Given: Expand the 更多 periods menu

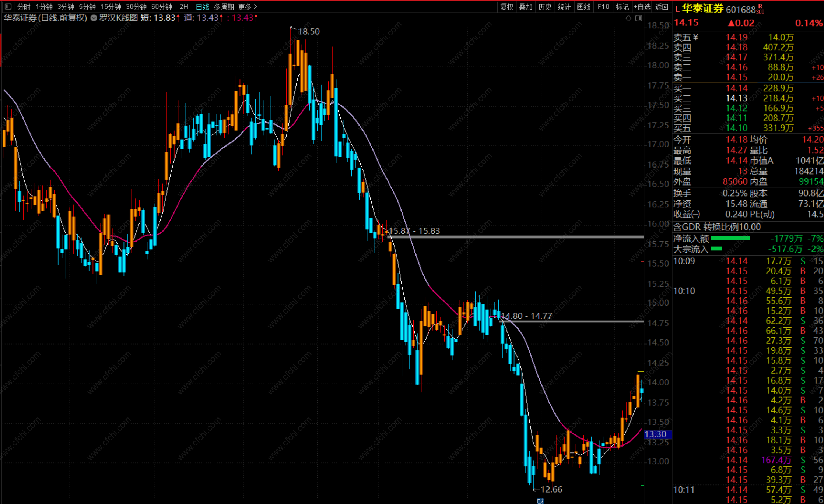Looking at the screenshot, I should click(x=248, y=7).
